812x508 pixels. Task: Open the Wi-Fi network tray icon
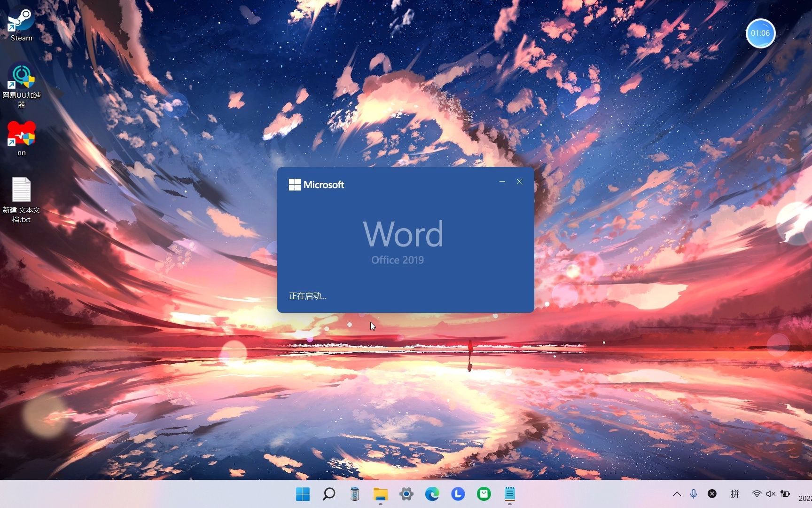[757, 494]
